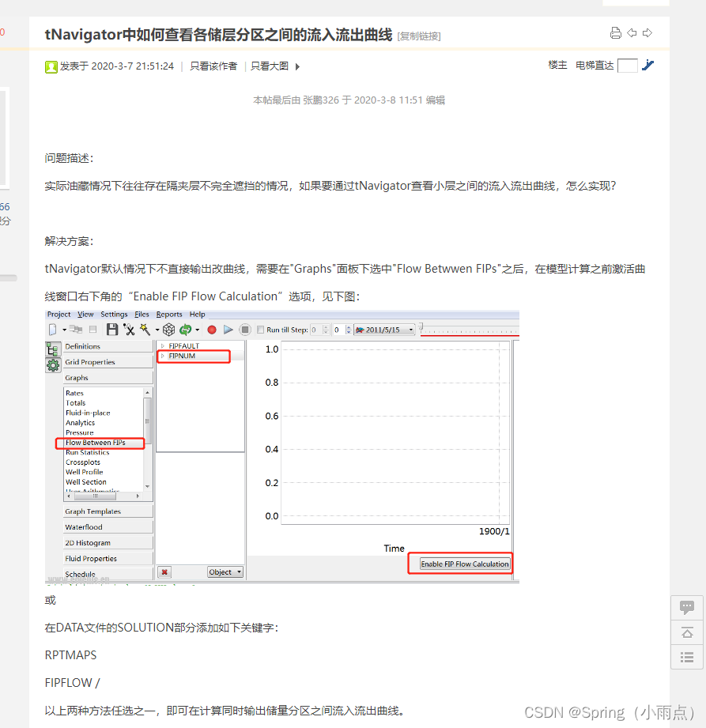The width and height of the screenshot is (706, 728).
Task: Click the blue play triangle button
Action: click(228, 330)
